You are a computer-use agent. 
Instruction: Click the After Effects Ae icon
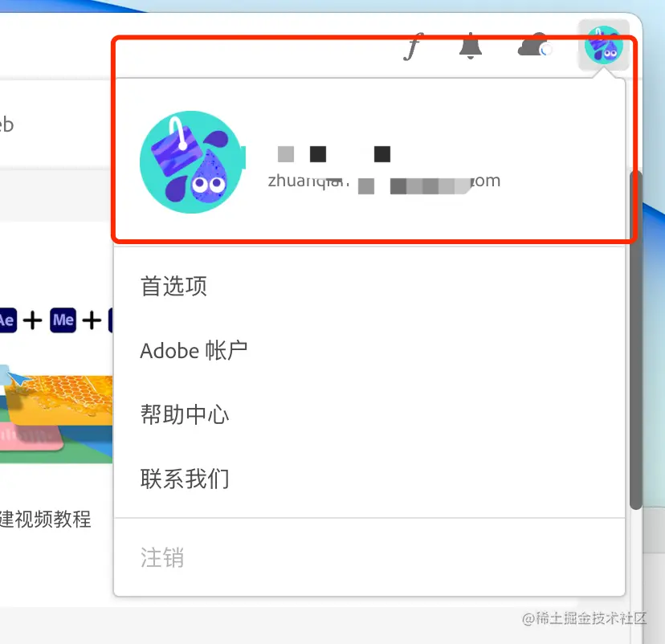pos(8,320)
